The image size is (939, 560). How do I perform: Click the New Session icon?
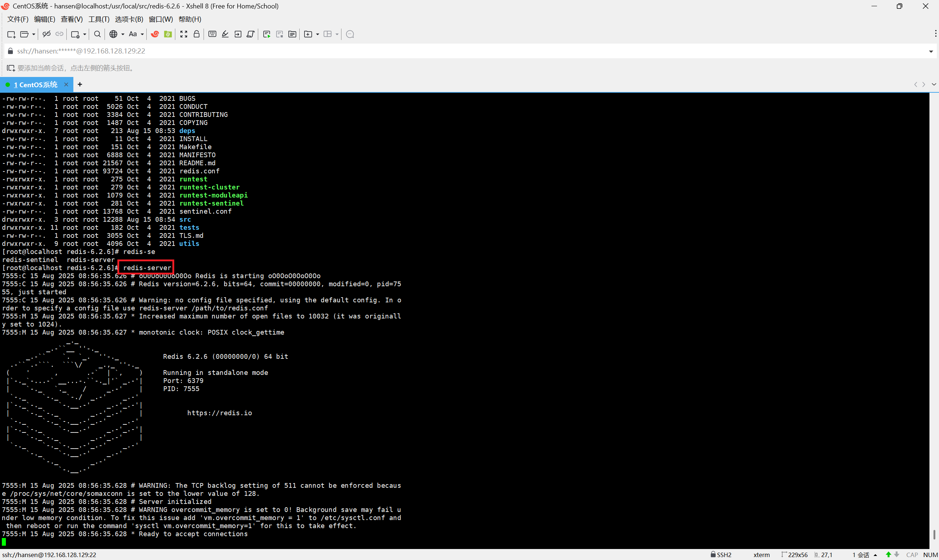click(11, 34)
